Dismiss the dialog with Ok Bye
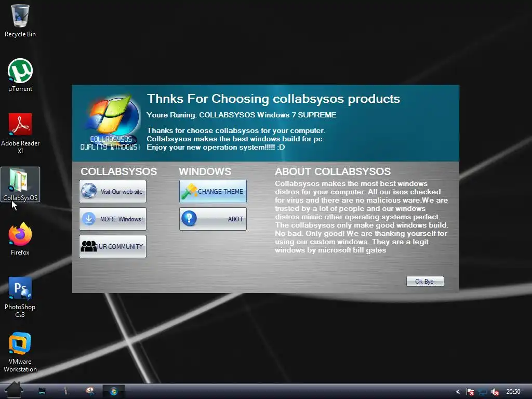Screen dimensions: 532x399 425,281
